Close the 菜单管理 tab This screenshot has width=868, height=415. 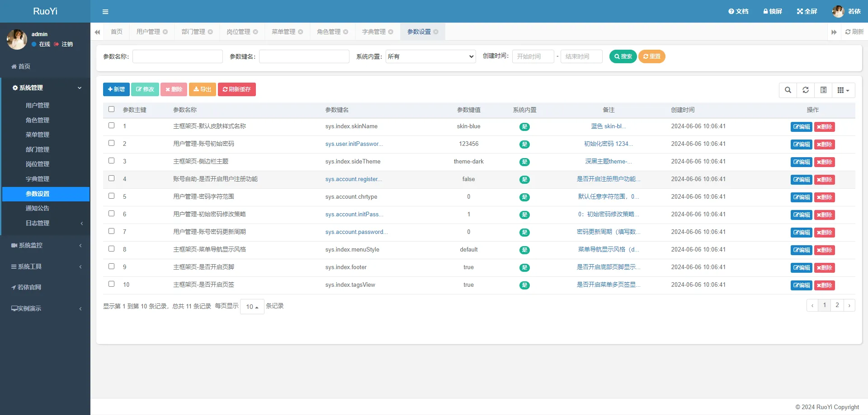tap(301, 32)
